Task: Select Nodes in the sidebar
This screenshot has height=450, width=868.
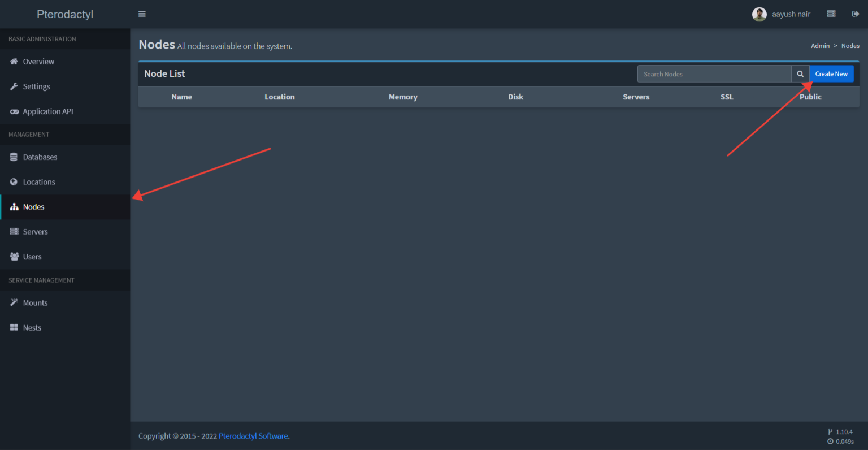Action: click(33, 207)
